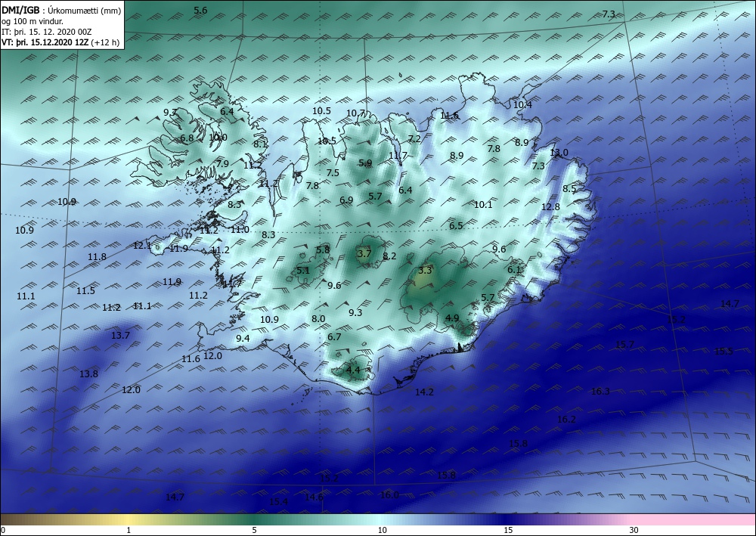The width and height of the screenshot is (756, 536).
Task: Select the 15.5 value at the right edge
Action: (723, 351)
